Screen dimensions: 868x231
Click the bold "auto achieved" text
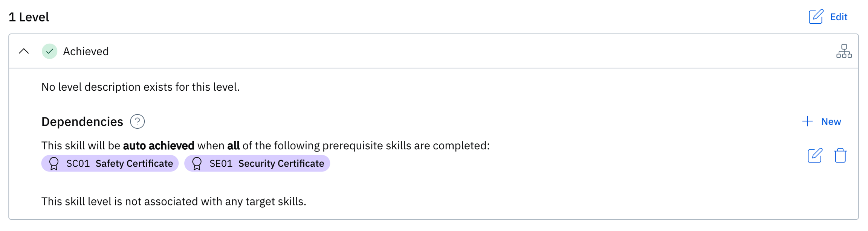pos(159,146)
